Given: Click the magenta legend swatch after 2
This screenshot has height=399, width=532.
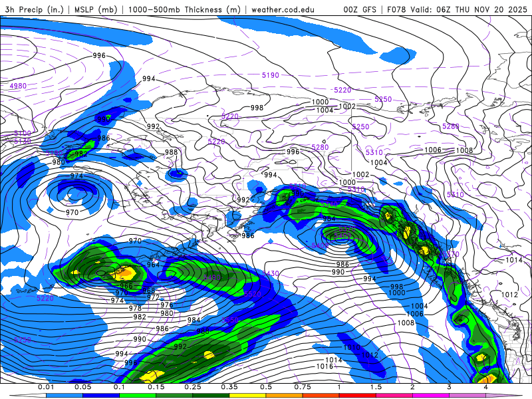Looking at the screenshot, I should coord(431,396).
